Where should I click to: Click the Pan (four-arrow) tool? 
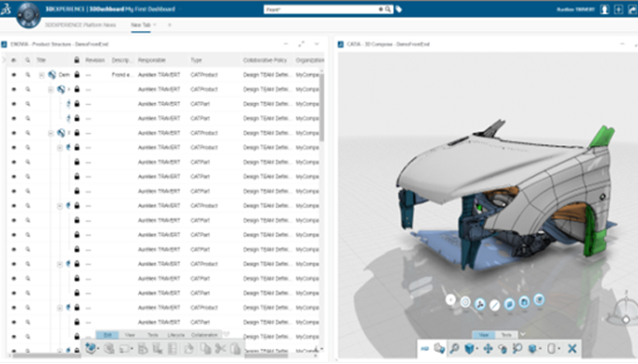click(x=488, y=349)
